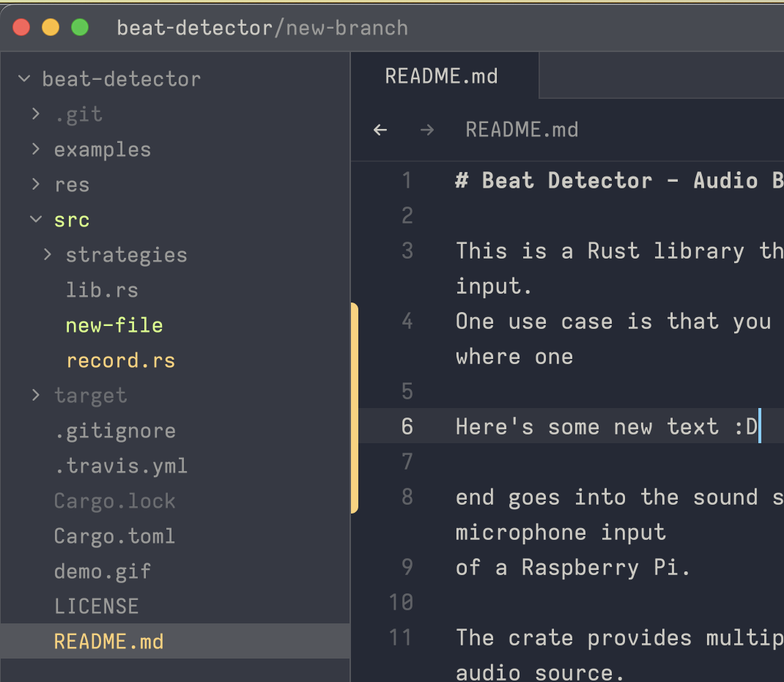Open Cargo.toml from the project panel

pos(114,536)
